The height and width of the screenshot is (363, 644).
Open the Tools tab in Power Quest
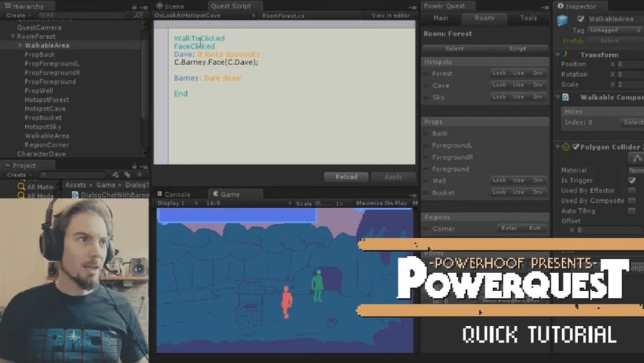528,18
